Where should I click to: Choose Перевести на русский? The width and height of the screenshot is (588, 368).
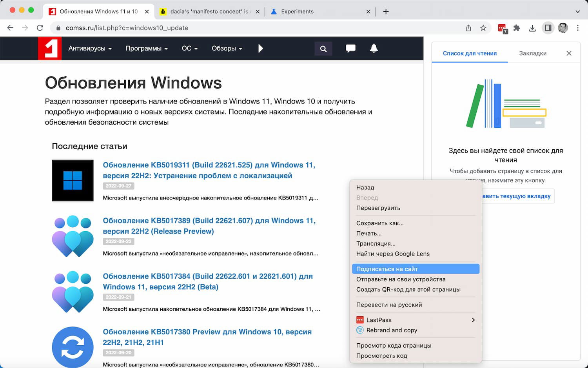(416, 305)
